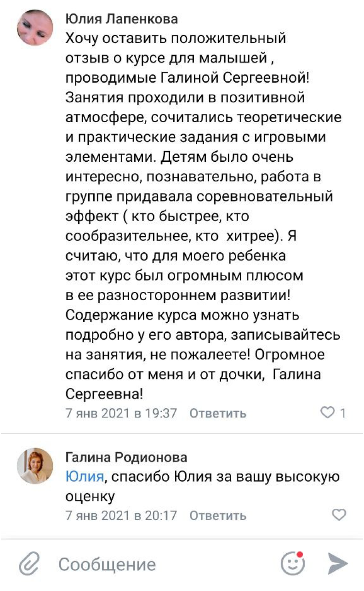Select the review line starting with Хочу оставить
364x591 pixels.
pos(176,38)
